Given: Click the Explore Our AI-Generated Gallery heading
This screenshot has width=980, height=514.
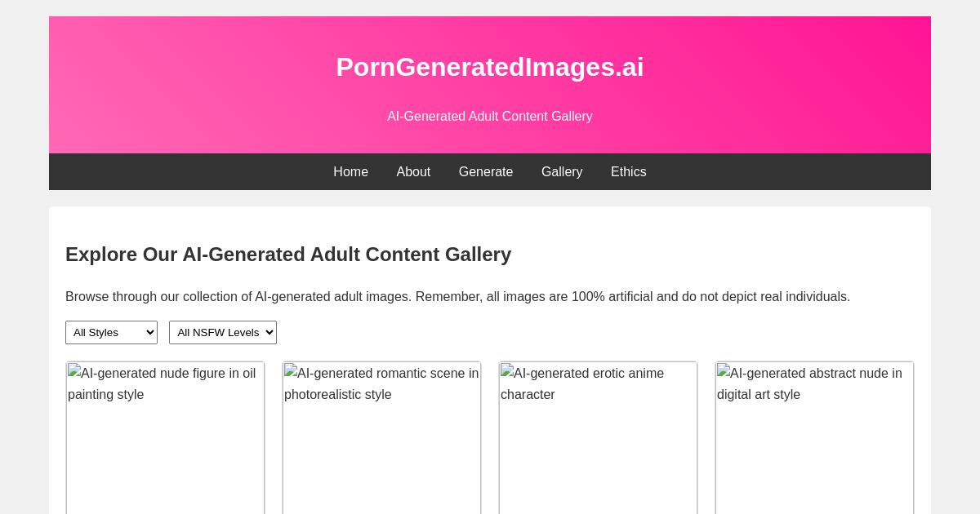Looking at the screenshot, I should 288,255.
